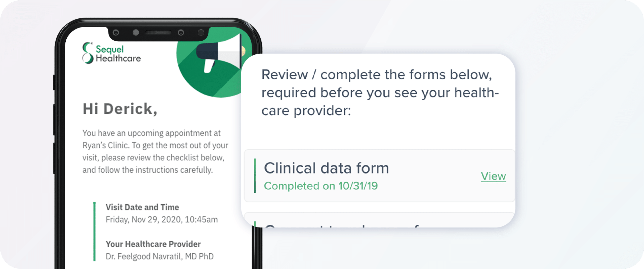
Task: Open the View link for Clinical data form
Action: click(x=493, y=176)
